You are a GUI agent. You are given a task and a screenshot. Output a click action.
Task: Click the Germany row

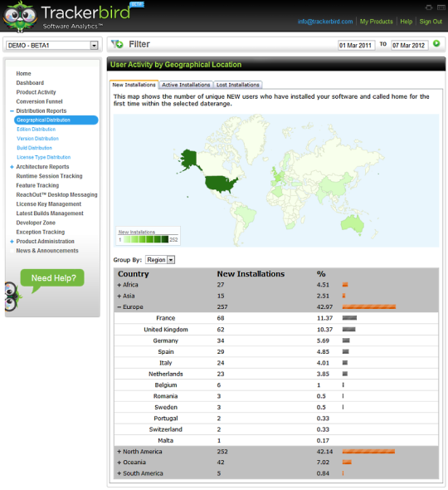coord(276,341)
